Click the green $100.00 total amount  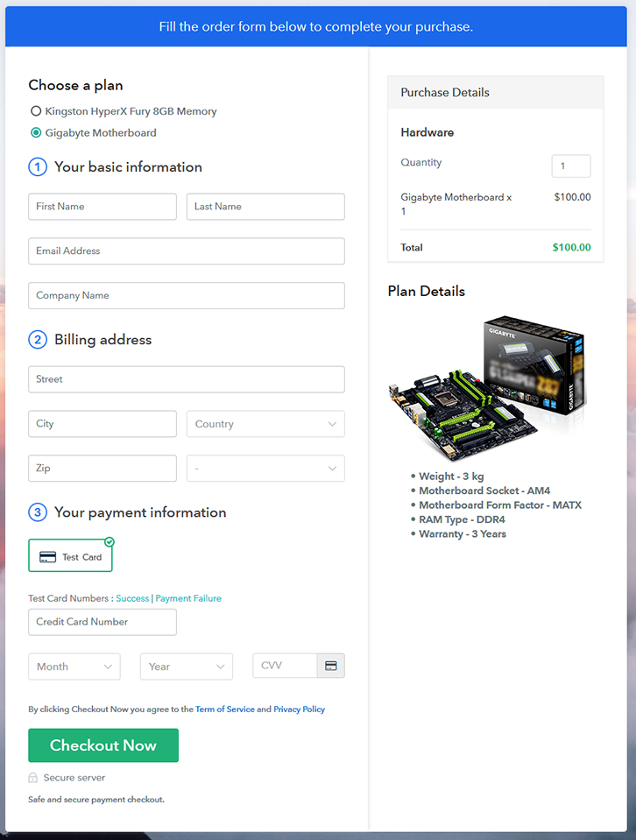572,248
